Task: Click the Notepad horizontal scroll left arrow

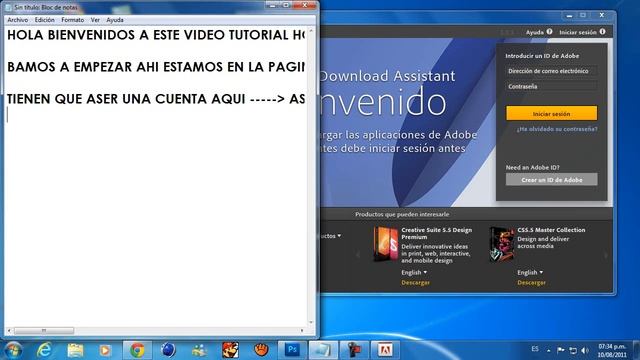Action: coord(9,330)
